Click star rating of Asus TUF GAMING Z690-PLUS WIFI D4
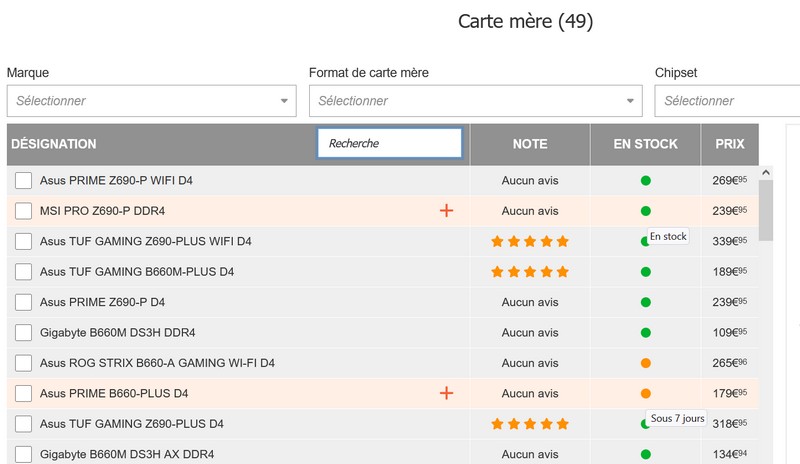Screen dimensions: 800x464 pyautogui.click(x=530, y=241)
